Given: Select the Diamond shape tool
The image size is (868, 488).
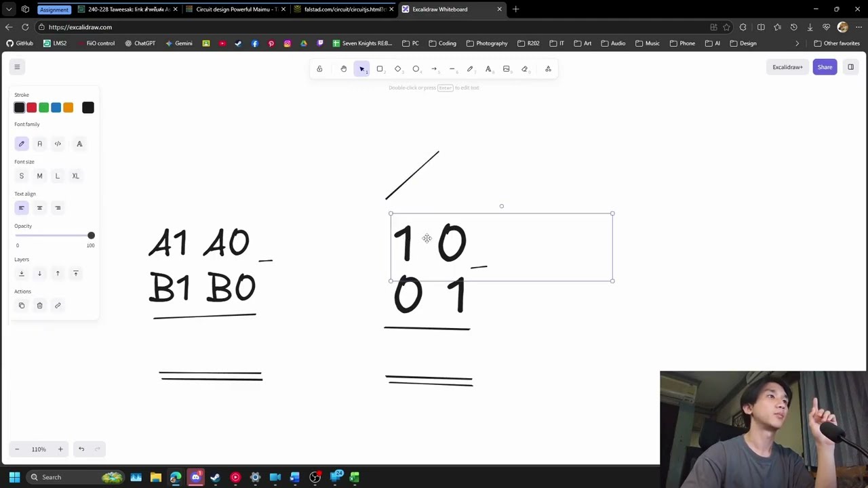Looking at the screenshot, I should 398,68.
